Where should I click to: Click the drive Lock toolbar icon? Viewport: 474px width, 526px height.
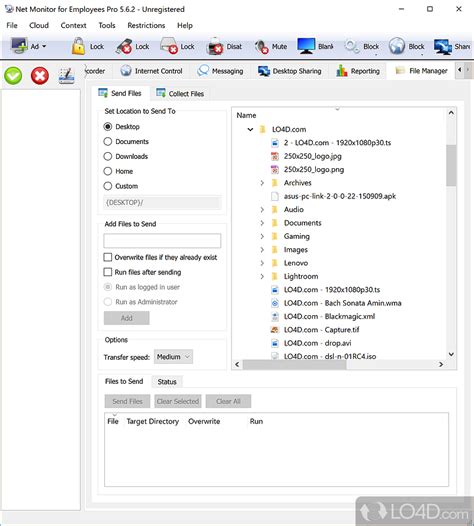click(169, 46)
